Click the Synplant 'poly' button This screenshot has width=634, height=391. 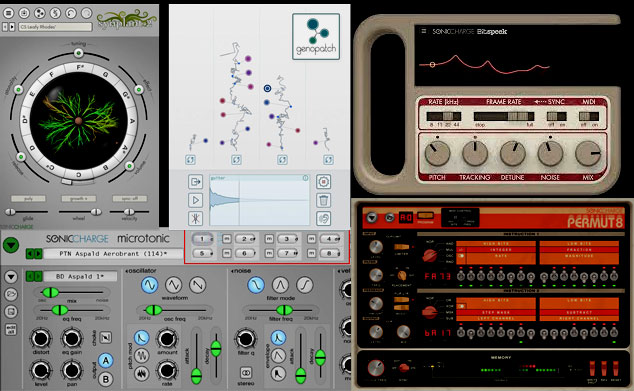(28, 199)
